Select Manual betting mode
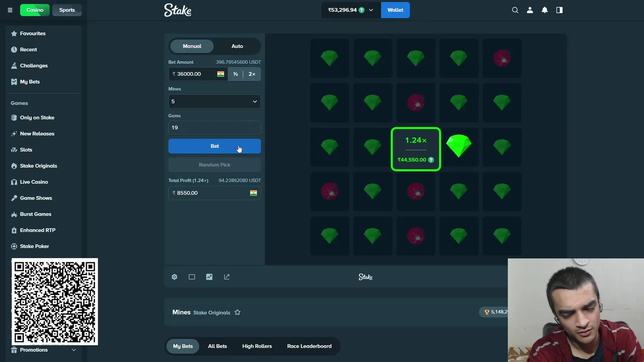The image size is (644, 362). [x=192, y=46]
